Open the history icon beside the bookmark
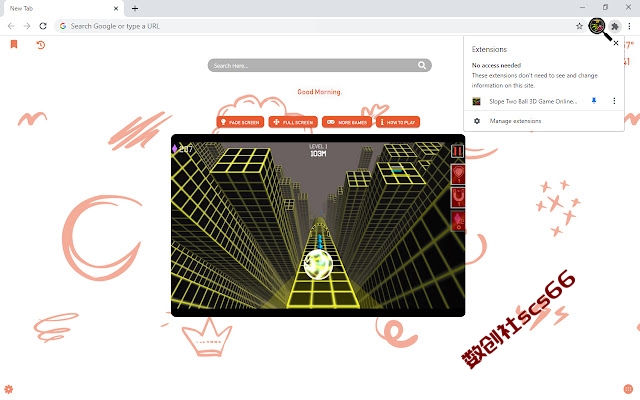 pos(40,44)
